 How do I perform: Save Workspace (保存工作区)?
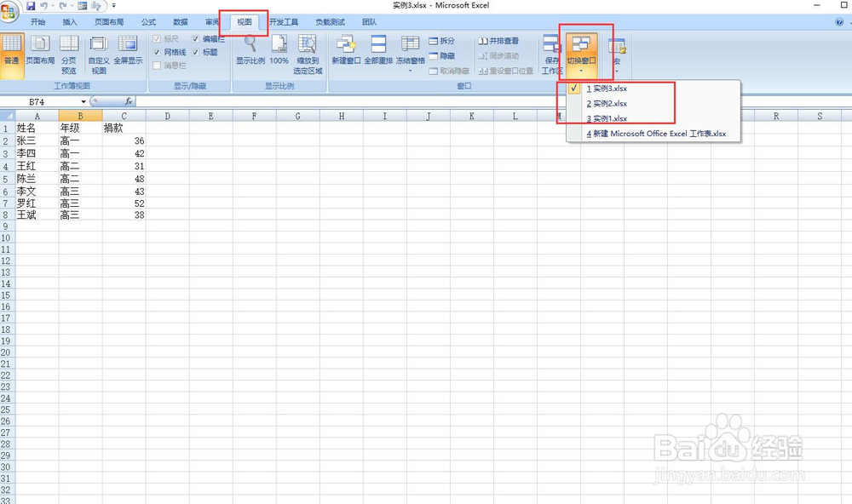[552, 54]
